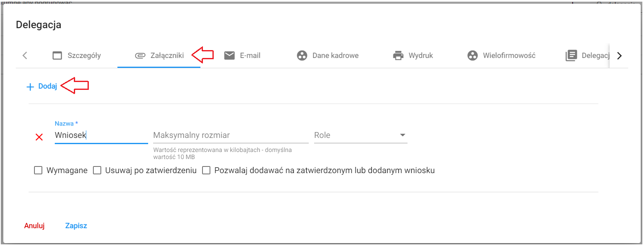The image size is (644, 246).
Task: Focus the Maksymalny rozmiar field
Action: [231, 135]
